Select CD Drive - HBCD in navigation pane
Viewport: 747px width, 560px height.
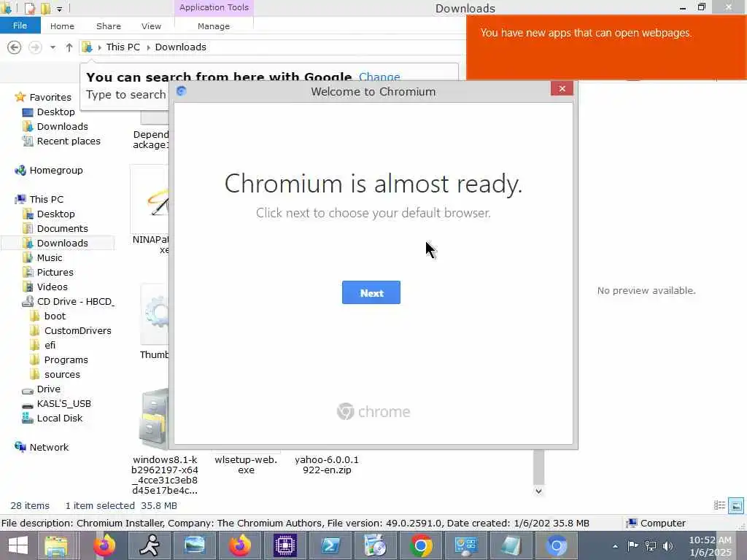[76, 301]
